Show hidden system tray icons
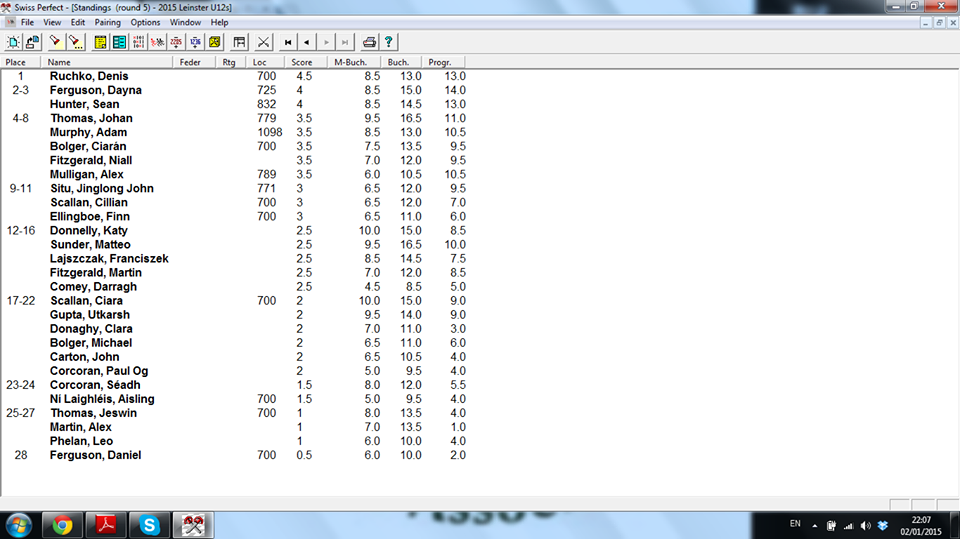 (816, 525)
